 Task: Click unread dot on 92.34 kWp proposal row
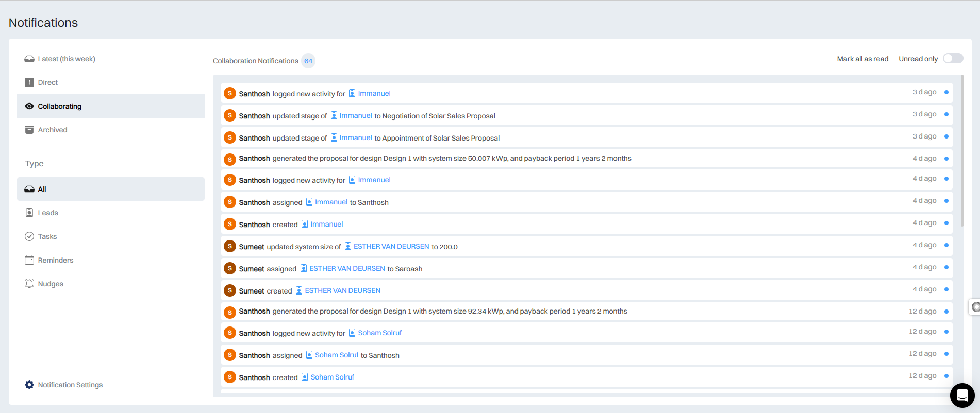(946, 312)
